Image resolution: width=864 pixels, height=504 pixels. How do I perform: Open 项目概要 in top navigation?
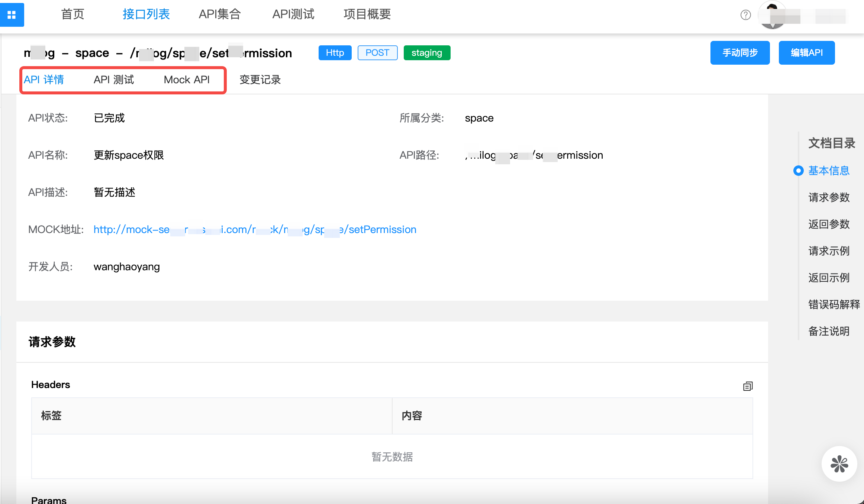[x=367, y=14]
